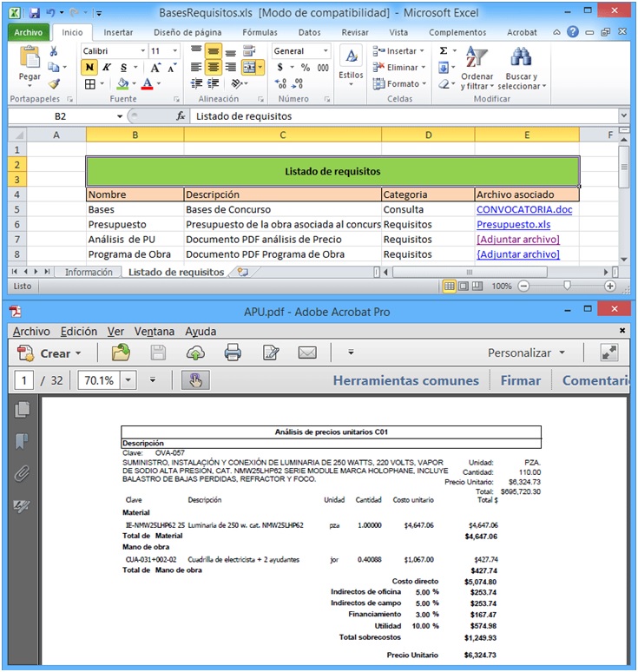
Task: Expand the 70.1% zoom dropdown in Acrobat
Action: 128,380
